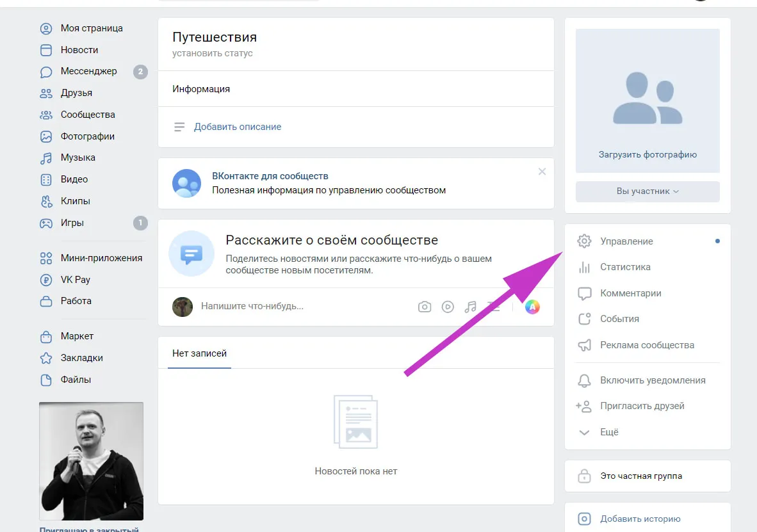Click the Реклама сообщества menu label
The height and width of the screenshot is (532, 757).
pos(647,345)
